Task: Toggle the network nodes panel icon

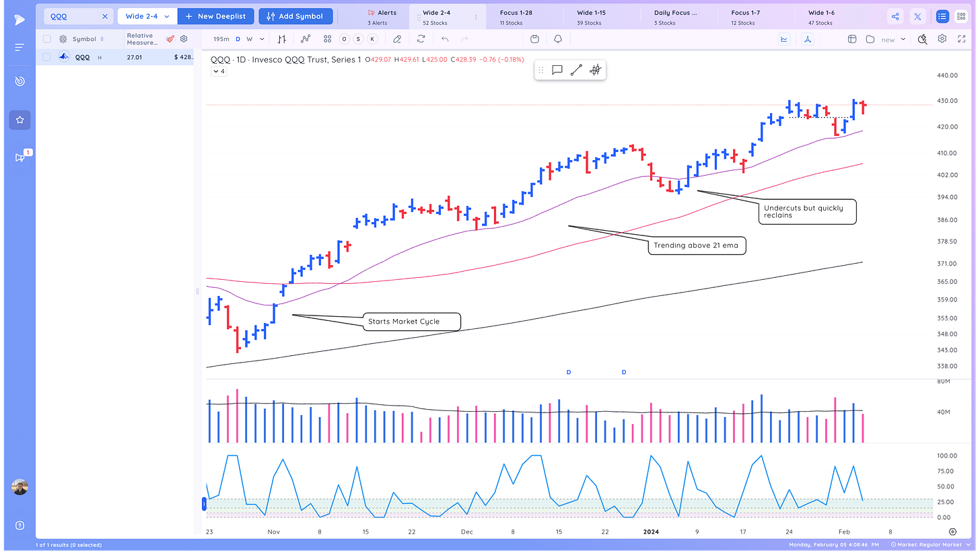Action: [808, 39]
